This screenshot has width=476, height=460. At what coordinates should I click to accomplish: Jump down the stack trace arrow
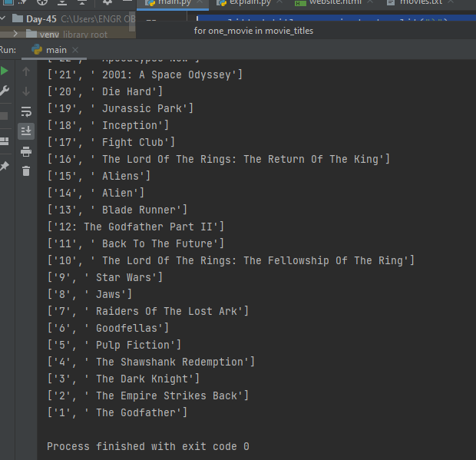(x=26, y=91)
